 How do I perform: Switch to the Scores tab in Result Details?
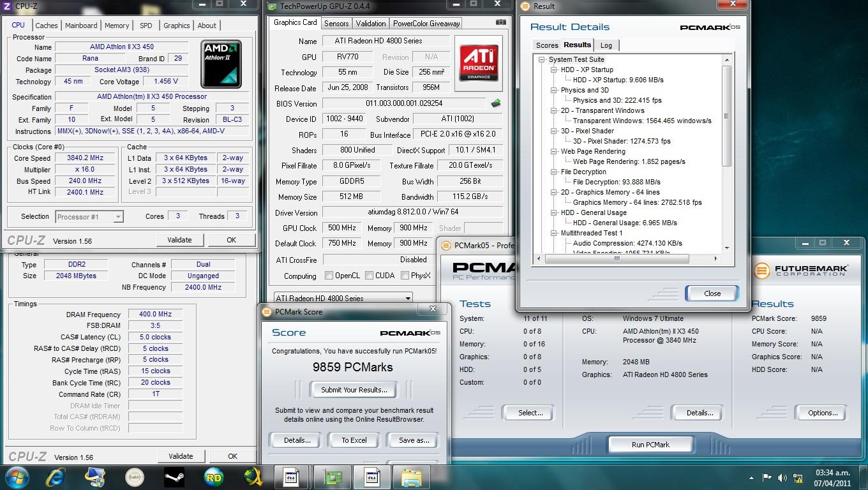546,45
